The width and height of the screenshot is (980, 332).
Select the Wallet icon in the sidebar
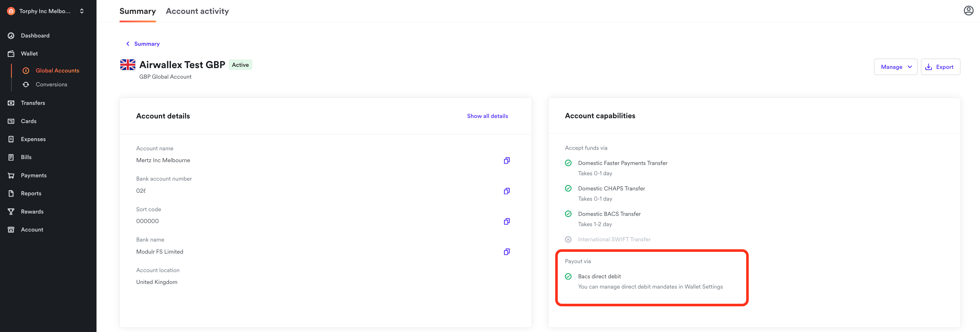click(x=11, y=53)
